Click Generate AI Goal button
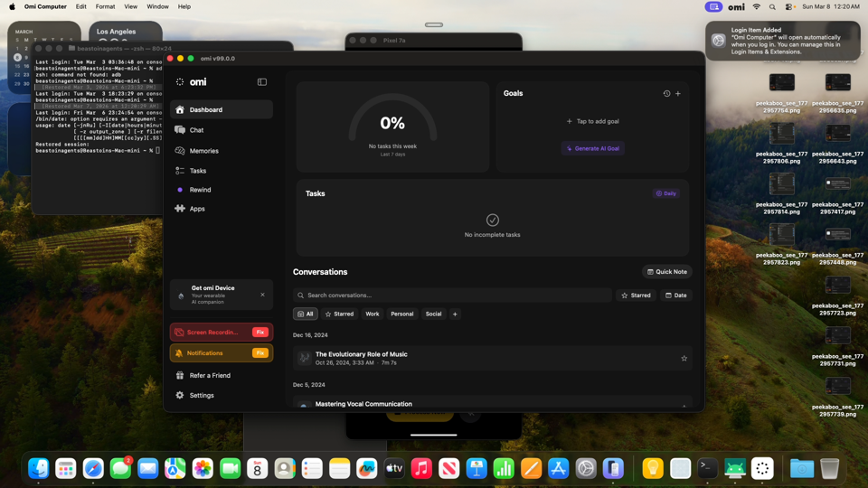The image size is (868, 488). (x=592, y=148)
